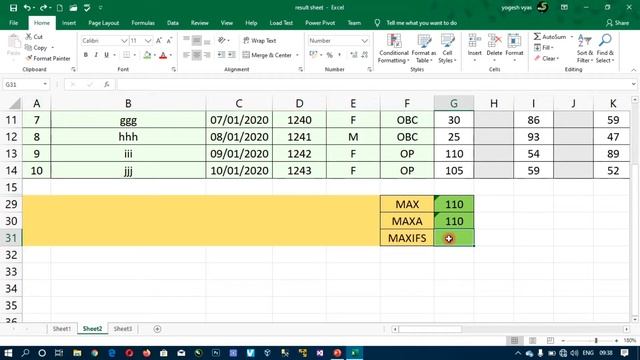Viewport: 640px width, 360px height.
Task: Select column G header
Action: pos(454,103)
